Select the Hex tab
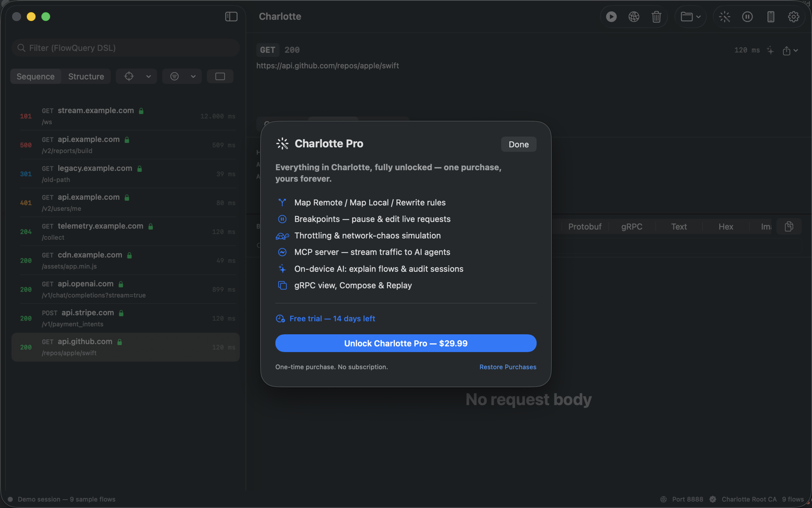812x508 pixels. (726, 227)
